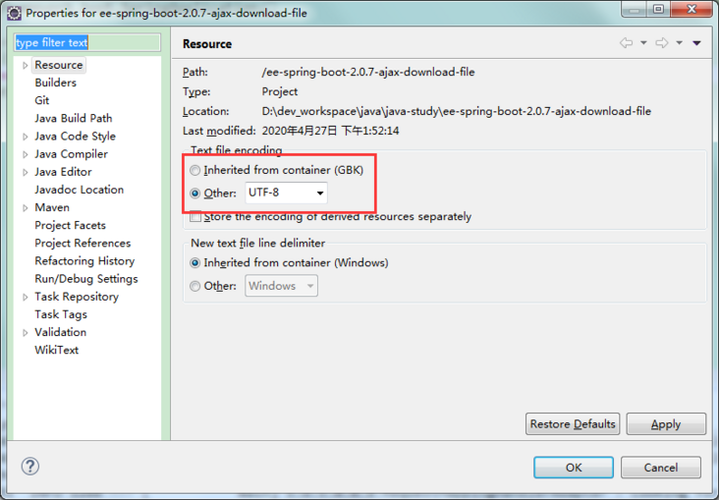Click the help question mark icon
The height and width of the screenshot is (500, 719).
coord(30,467)
